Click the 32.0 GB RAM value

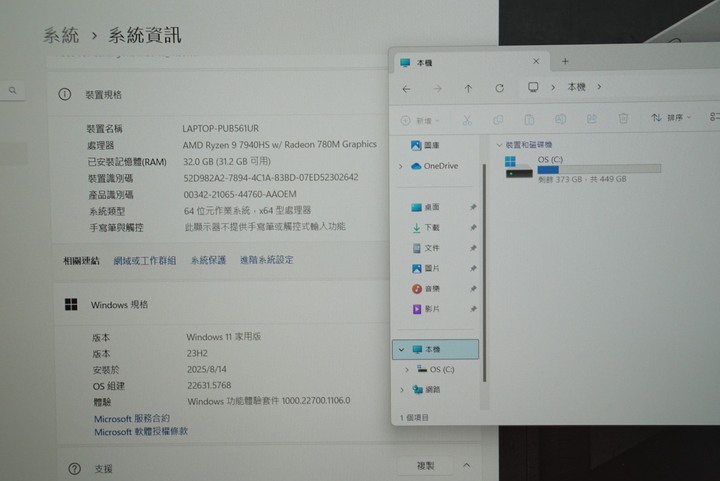pyautogui.click(x=227, y=162)
